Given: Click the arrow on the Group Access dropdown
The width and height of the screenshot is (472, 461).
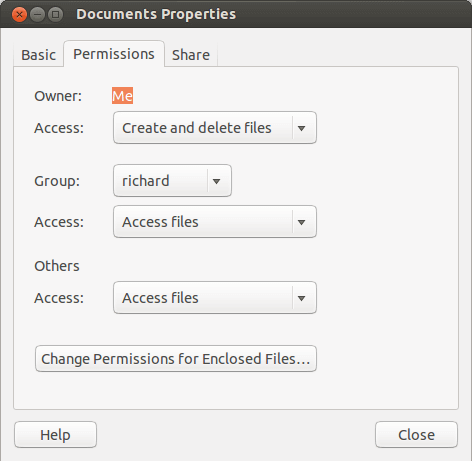Looking at the screenshot, I should click(x=301, y=222).
